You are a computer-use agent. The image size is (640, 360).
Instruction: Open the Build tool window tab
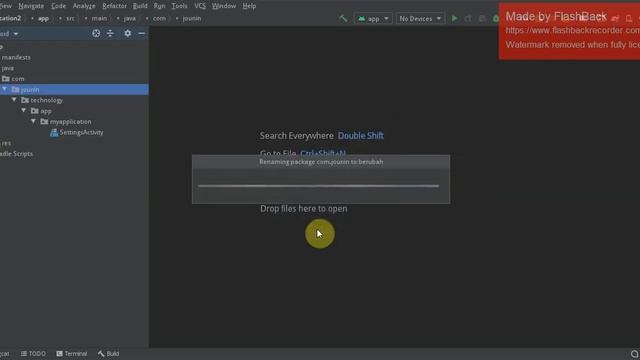click(109, 353)
